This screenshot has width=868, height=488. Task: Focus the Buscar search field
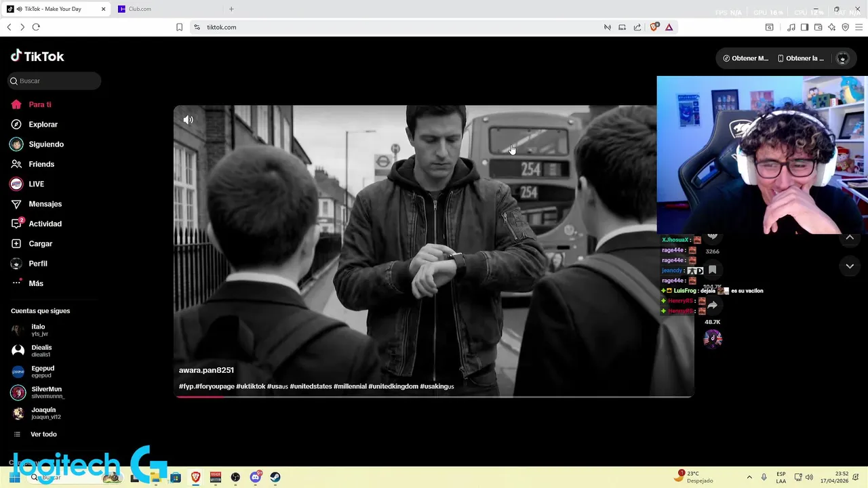coord(55,81)
